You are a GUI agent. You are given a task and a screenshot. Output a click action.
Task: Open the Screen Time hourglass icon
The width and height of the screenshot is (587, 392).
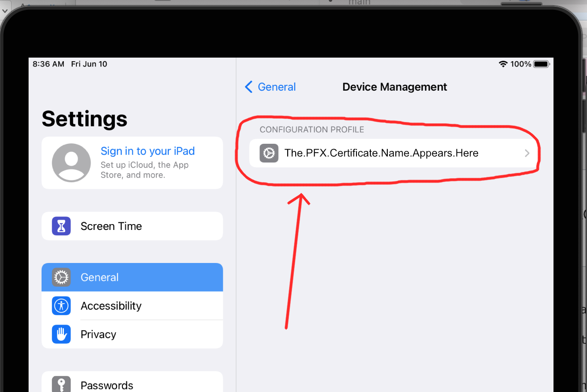[61, 226]
